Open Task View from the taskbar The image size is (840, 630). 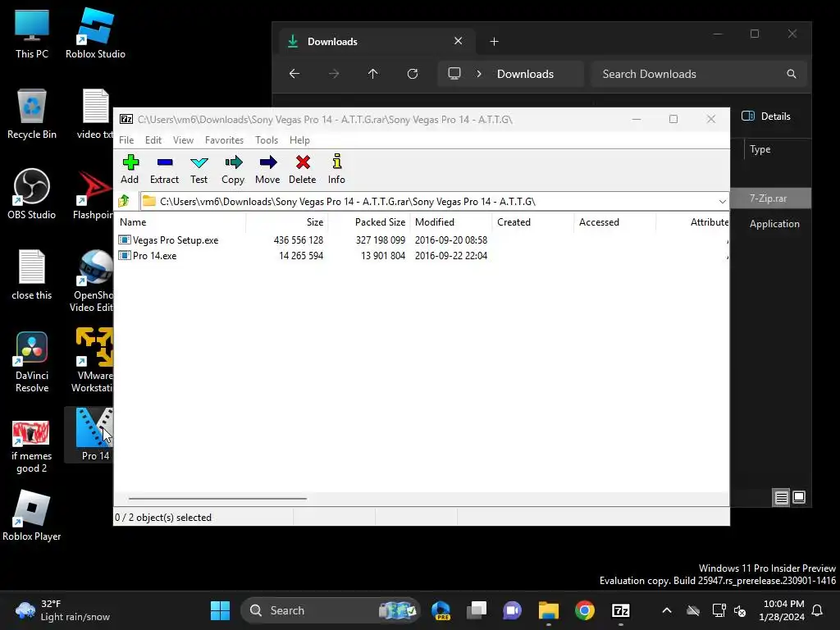(x=477, y=610)
